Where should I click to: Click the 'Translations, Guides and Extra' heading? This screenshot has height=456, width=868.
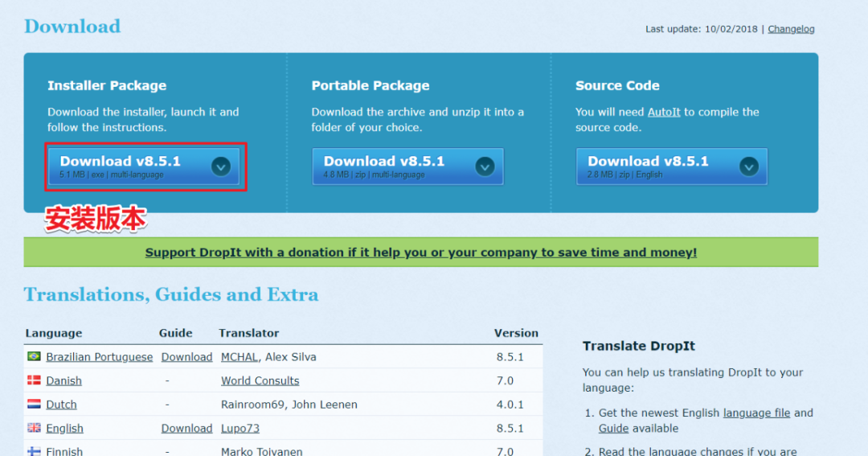171,295
